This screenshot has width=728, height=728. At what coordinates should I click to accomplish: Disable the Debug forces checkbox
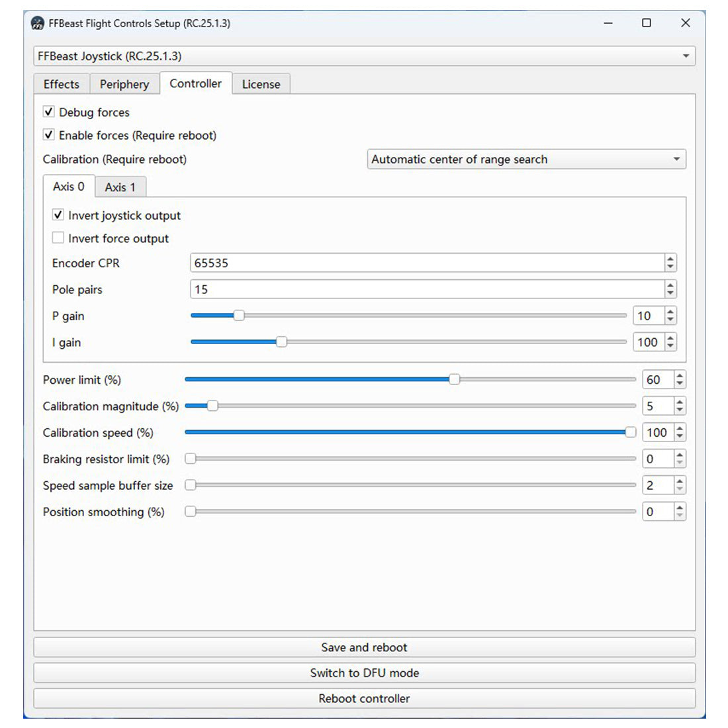(x=49, y=112)
